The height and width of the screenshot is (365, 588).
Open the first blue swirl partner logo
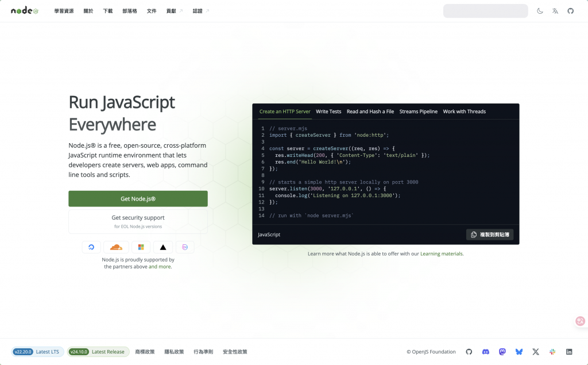pyautogui.click(x=91, y=247)
